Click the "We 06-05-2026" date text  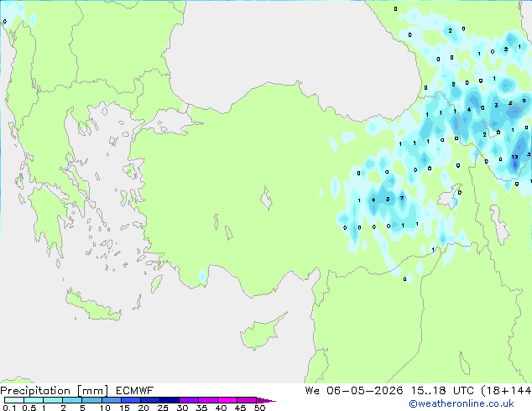354,391
